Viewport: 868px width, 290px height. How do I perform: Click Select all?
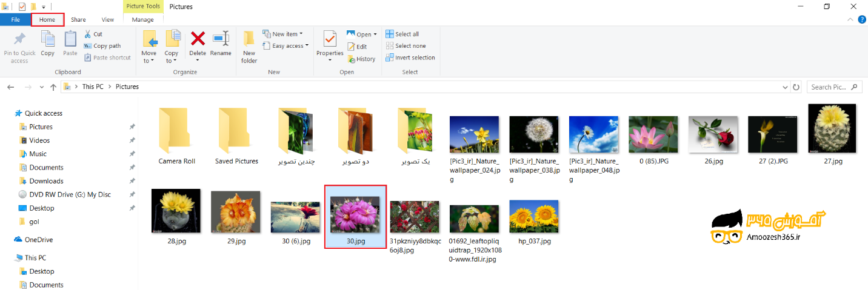tap(402, 34)
